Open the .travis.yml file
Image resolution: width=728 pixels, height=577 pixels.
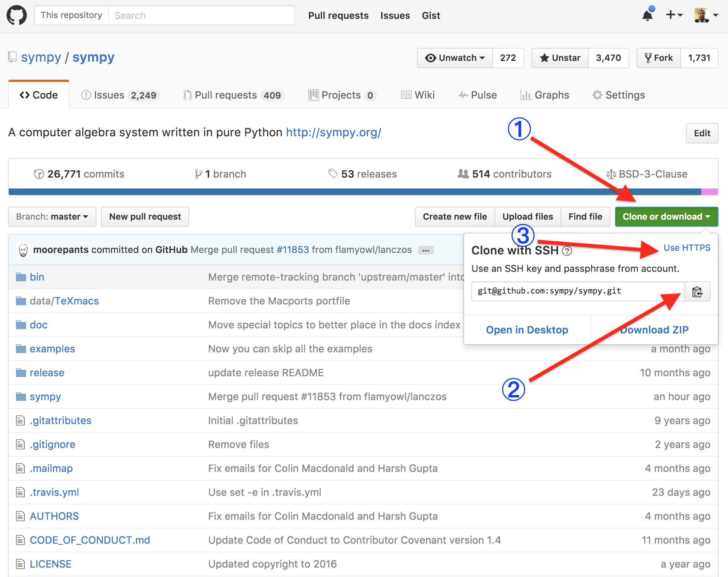pyautogui.click(x=54, y=492)
